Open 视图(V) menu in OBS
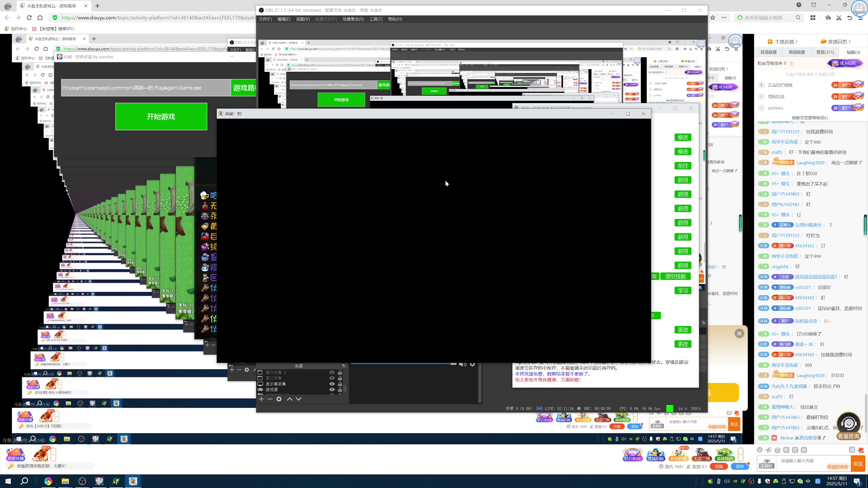Viewport: 868px width, 488px height. pos(303,19)
